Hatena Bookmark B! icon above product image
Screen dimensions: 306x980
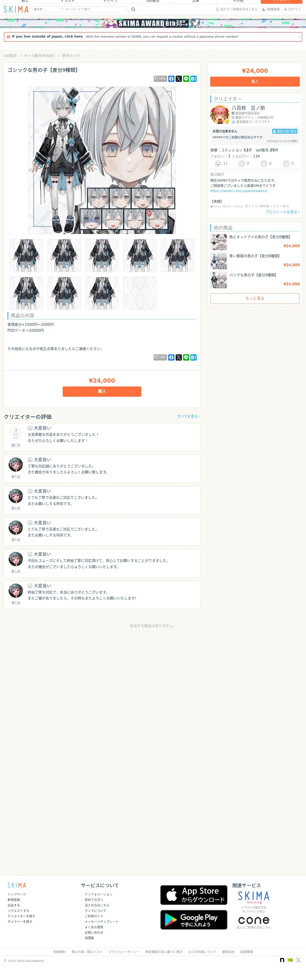[194, 79]
